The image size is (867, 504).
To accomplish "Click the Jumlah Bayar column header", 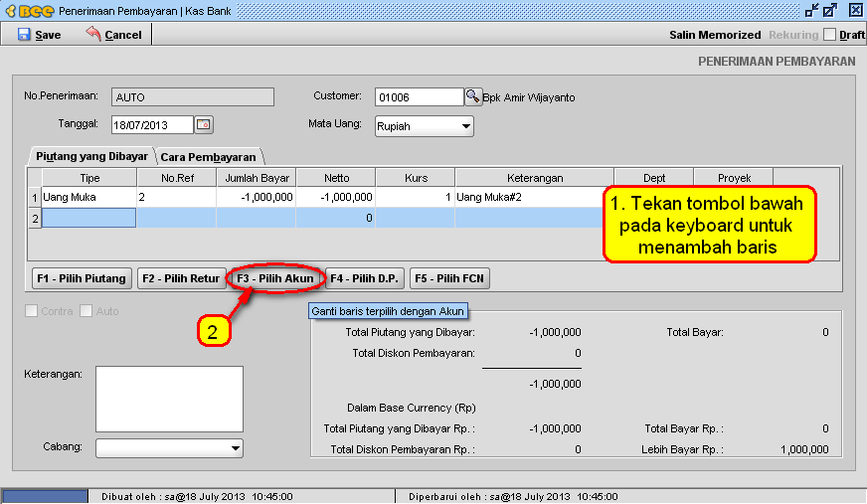I will point(257,178).
